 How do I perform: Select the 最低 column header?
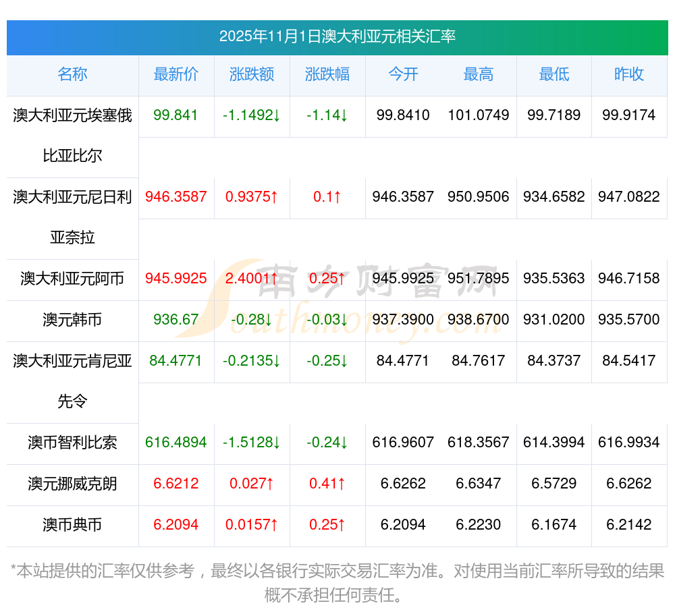(x=554, y=74)
